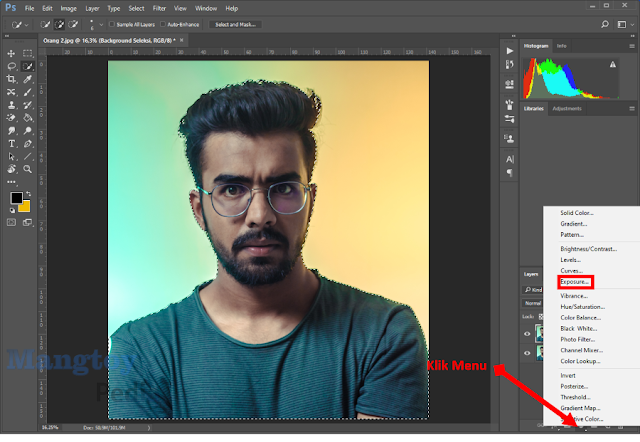Select the Horizontal Type tool
The image size is (640, 442).
click(11, 144)
